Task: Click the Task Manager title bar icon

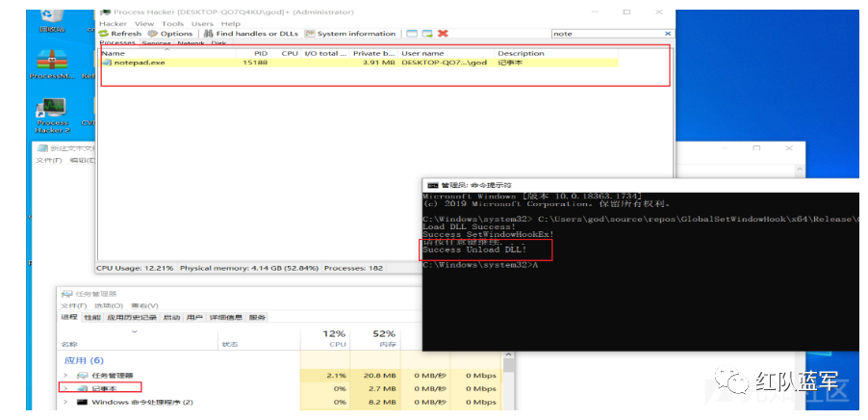Action: click(x=67, y=293)
